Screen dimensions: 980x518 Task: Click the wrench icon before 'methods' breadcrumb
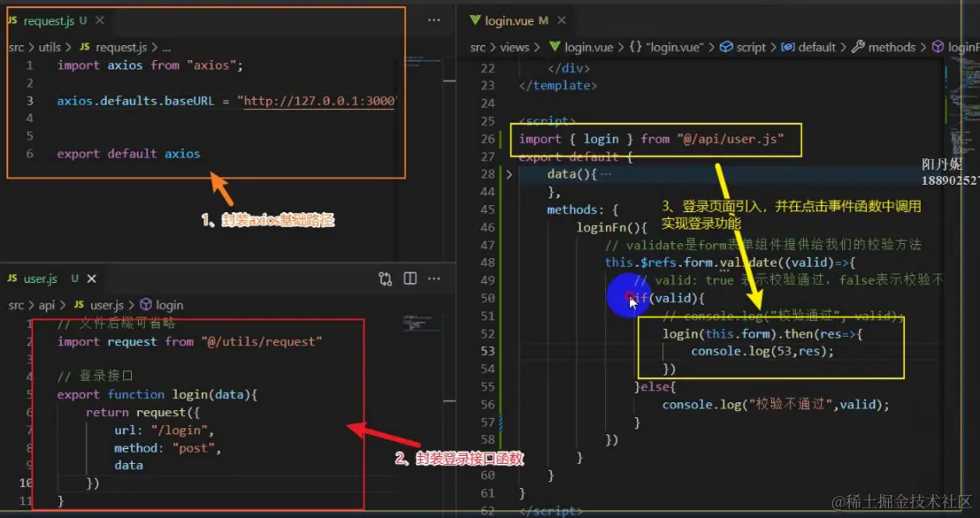[x=859, y=48]
